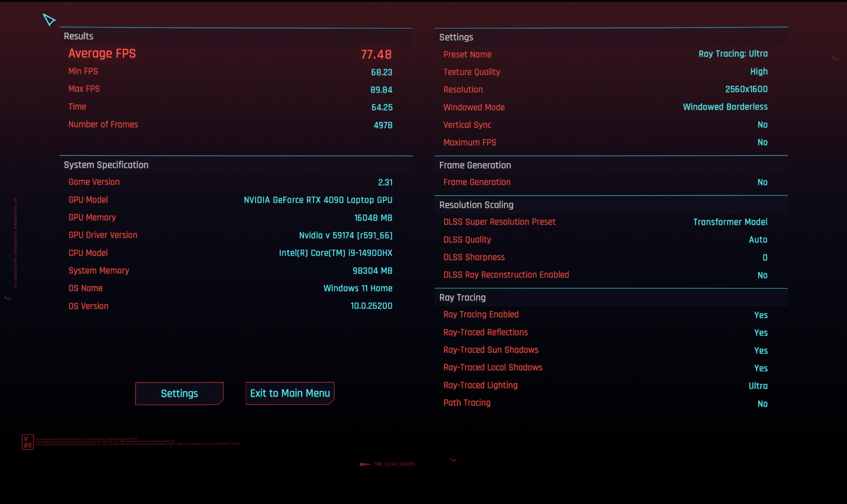Viewport: 847px width, 504px height.
Task: Click GPU Memory value 16048 MB
Action: (x=373, y=218)
